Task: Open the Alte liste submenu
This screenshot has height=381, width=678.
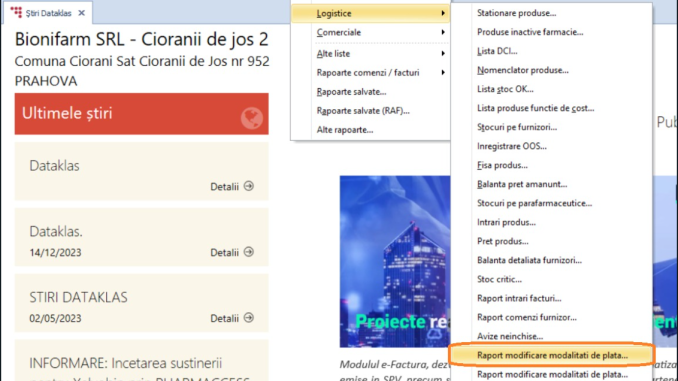Action: tap(371, 54)
